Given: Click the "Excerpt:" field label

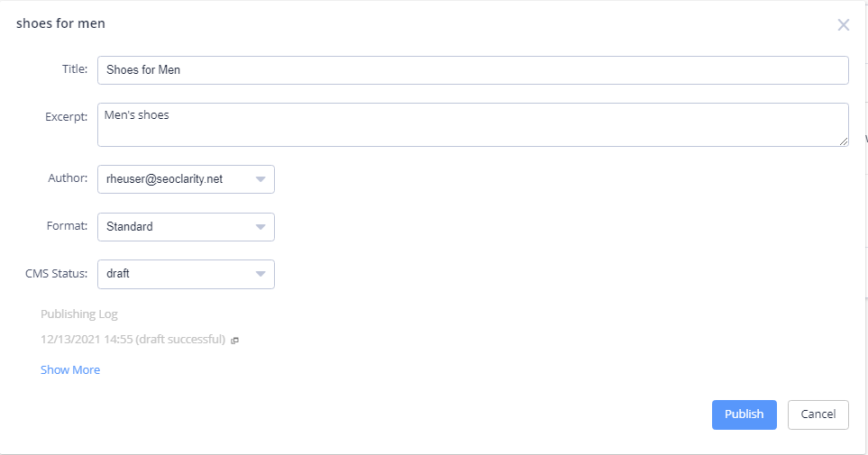Looking at the screenshot, I should (x=67, y=116).
